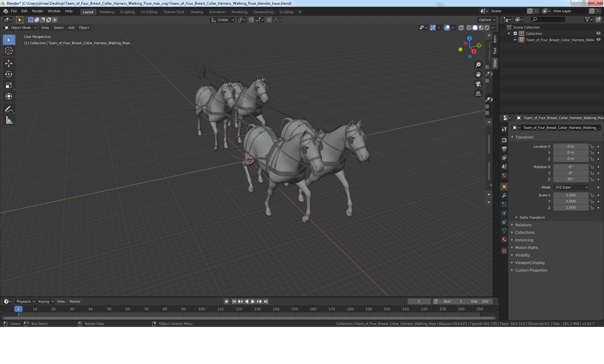This screenshot has height=364, width=604.
Task: Open the Output properties tab icon
Action: tap(504, 149)
